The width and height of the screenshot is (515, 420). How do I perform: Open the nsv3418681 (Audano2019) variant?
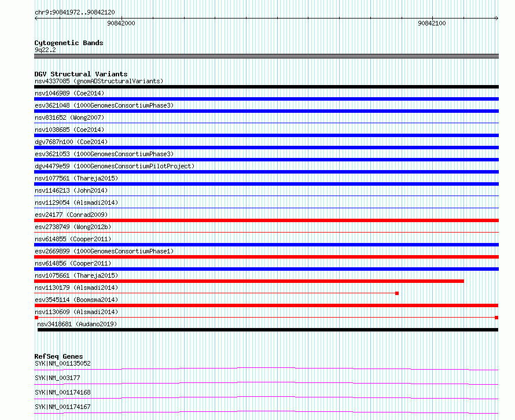tap(77, 324)
